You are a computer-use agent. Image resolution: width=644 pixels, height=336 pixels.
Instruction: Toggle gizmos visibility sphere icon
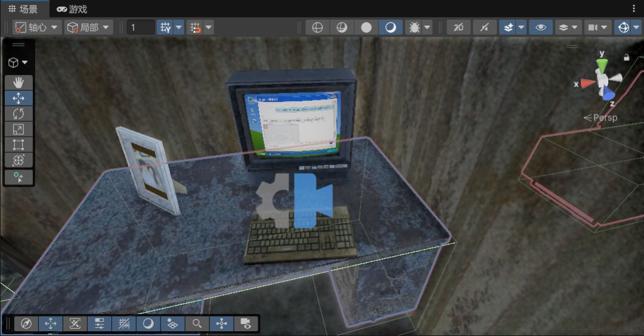[624, 27]
